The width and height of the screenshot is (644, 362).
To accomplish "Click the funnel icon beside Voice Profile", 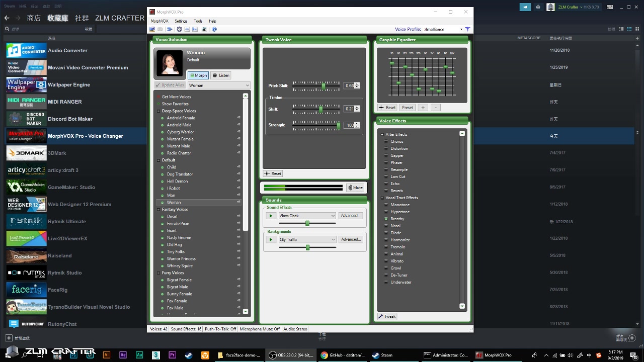I will tap(467, 29).
